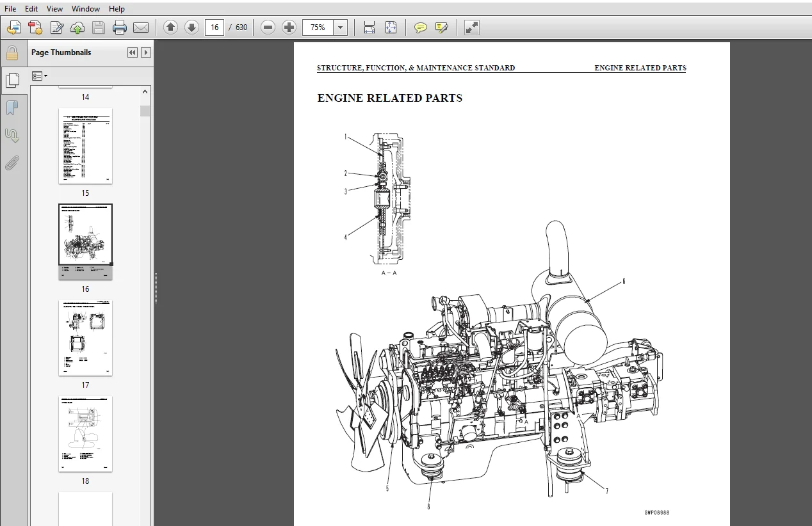Zoom in with the plus button
Screen dimensions: 812x526
click(289, 27)
